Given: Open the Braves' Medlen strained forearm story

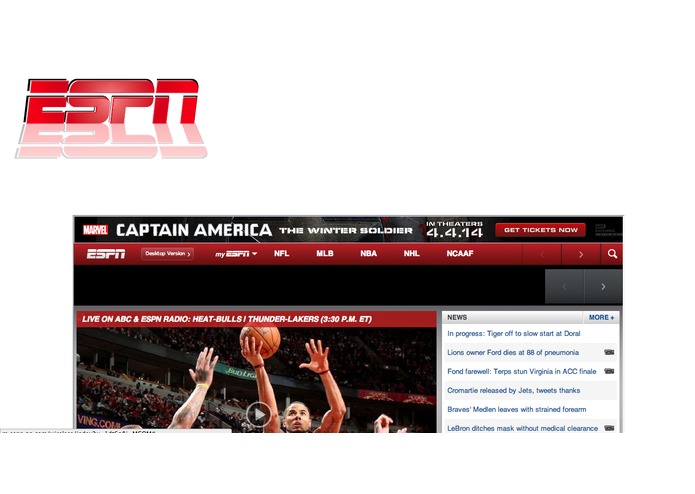Looking at the screenshot, I should click(516, 410).
